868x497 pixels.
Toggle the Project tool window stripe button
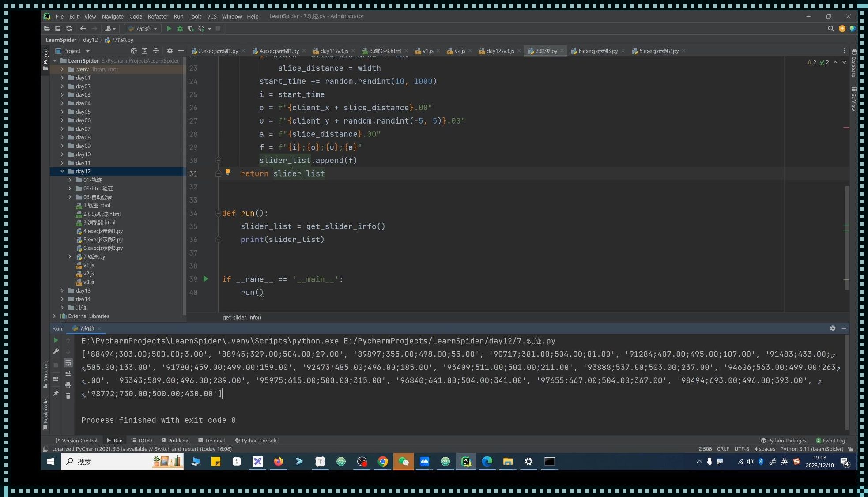pos(45,59)
